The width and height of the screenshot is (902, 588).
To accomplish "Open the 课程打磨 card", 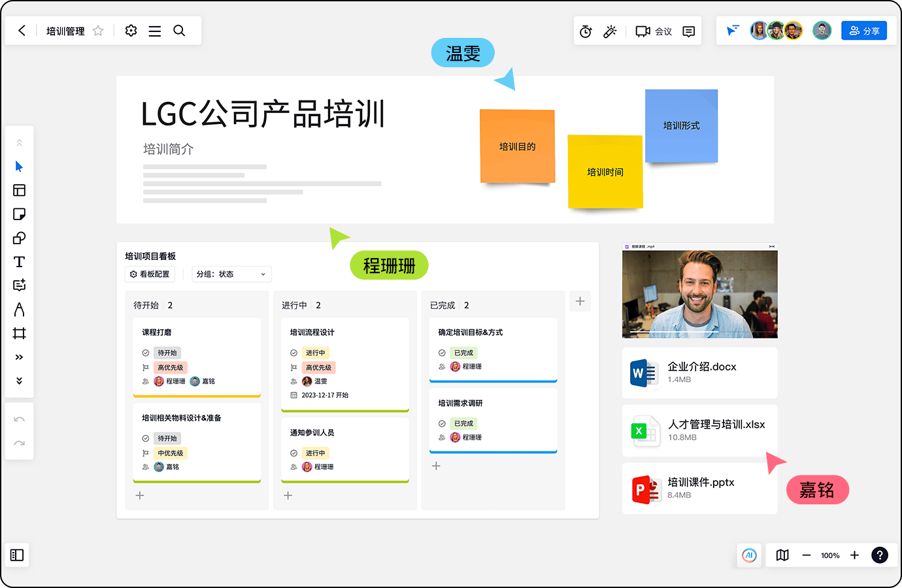I will tap(197, 357).
